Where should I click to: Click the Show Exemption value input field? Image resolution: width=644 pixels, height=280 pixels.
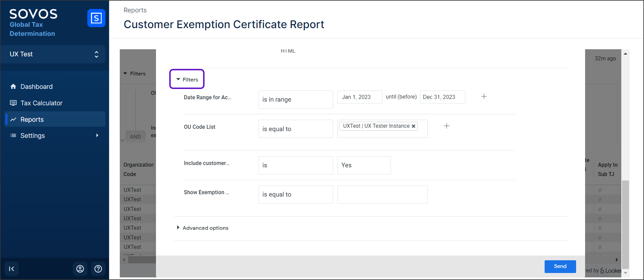click(382, 194)
